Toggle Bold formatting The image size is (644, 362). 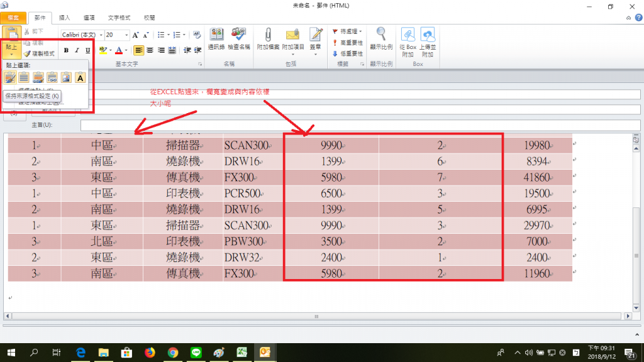coord(66,50)
